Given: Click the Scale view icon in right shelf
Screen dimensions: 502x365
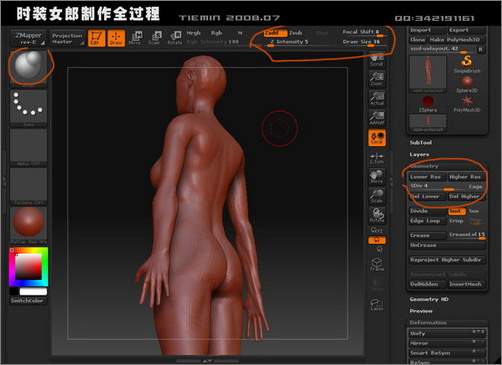Looking at the screenshot, I should (377, 196).
